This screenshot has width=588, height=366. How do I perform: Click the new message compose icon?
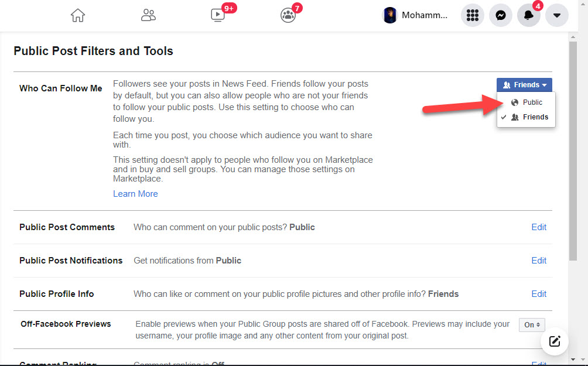pyautogui.click(x=555, y=341)
